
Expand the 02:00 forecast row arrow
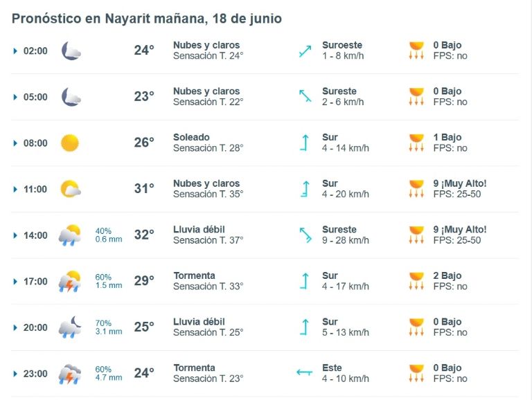point(15,51)
